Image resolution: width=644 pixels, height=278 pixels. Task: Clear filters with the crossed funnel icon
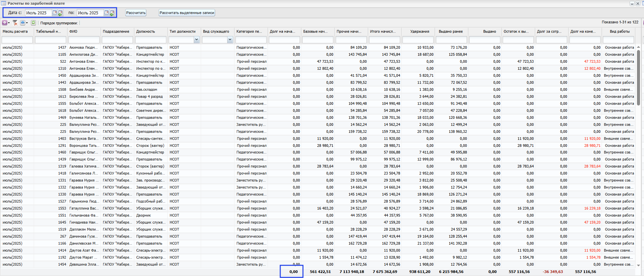pyautogui.click(x=15, y=23)
